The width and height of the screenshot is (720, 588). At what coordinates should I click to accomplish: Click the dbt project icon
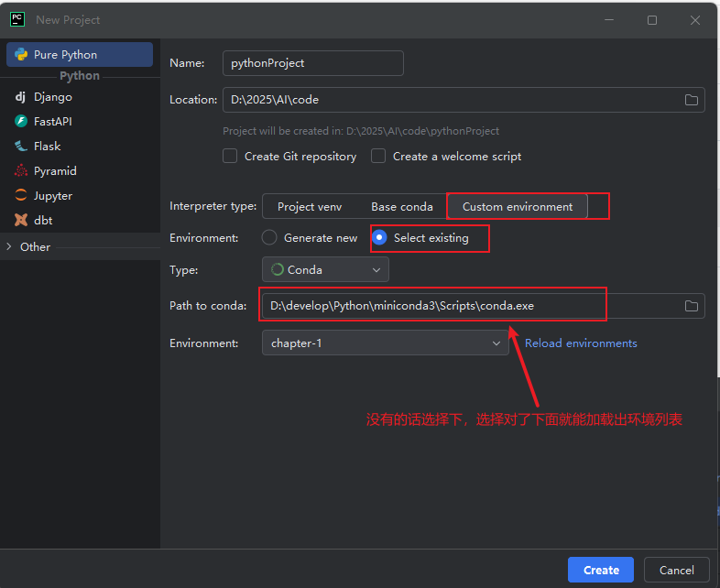click(x=20, y=221)
